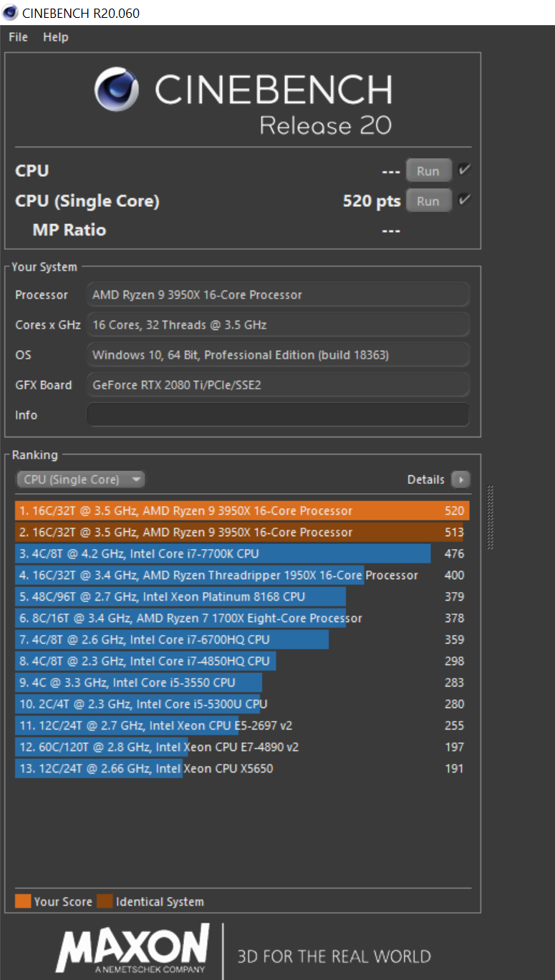Image resolution: width=555 pixels, height=980 pixels.
Task: Click the CPU (Single Core) label
Action: 87,201
